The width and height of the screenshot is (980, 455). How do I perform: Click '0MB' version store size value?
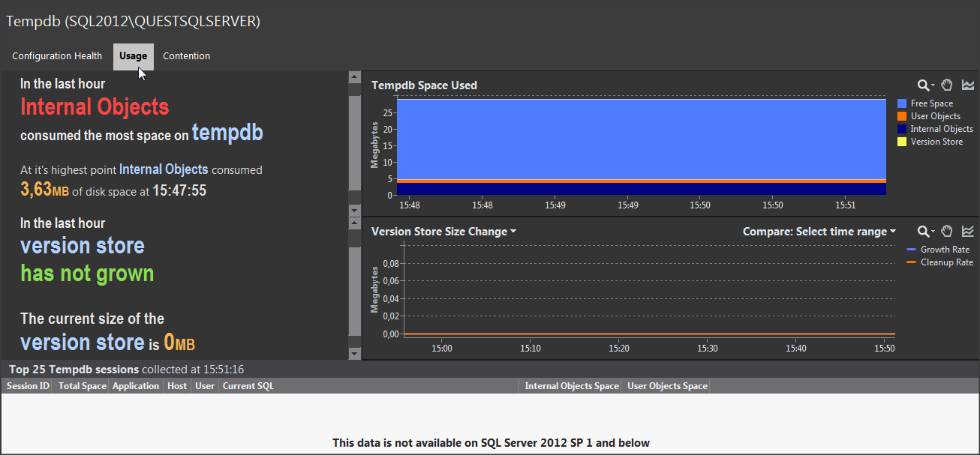pos(179,343)
